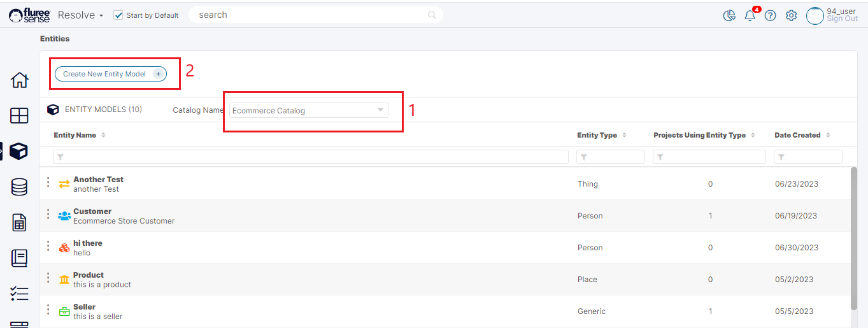The width and height of the screenshot is (868, 328).
Task: Open the checklist icon in sidebar
Action: tap(19, 294)
